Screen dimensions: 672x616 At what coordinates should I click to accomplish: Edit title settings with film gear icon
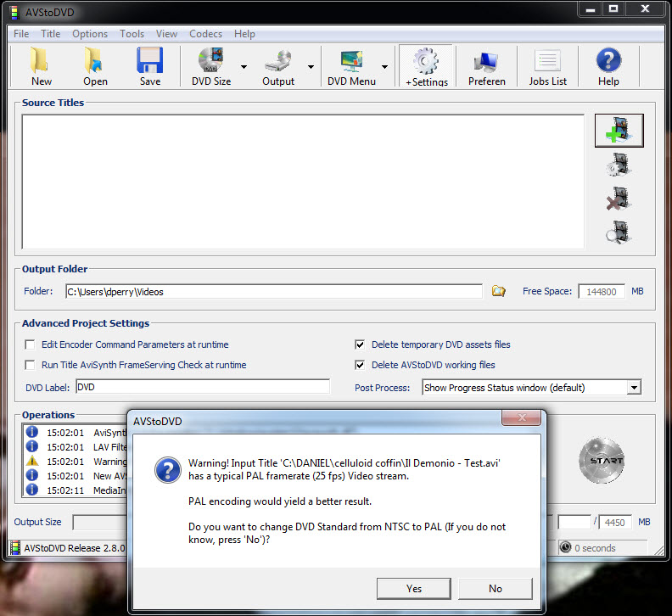(x=619, y=165)
